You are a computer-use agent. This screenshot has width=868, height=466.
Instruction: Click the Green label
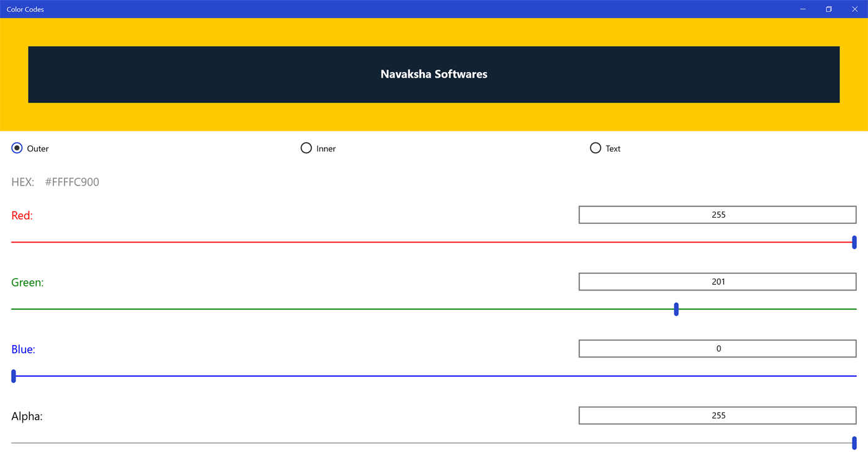27,282
